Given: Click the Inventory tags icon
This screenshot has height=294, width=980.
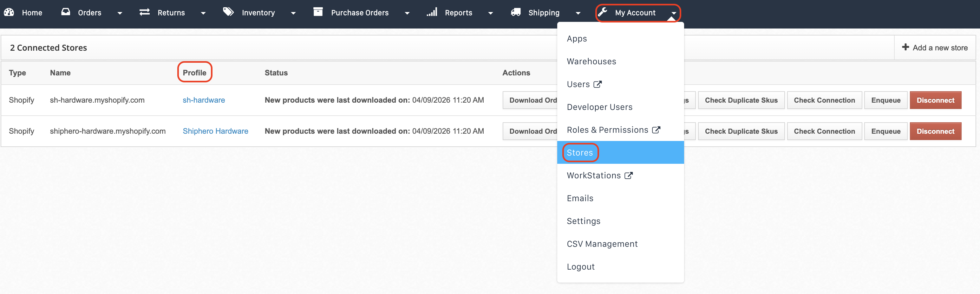Looking at the screenshot, I should pyautogui.click(x=228, y=12).
